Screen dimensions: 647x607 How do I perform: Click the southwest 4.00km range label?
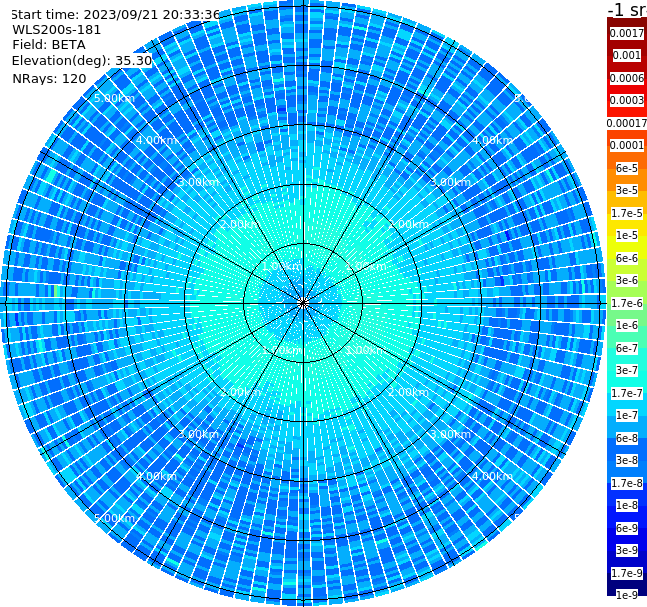tap(156, 476)
